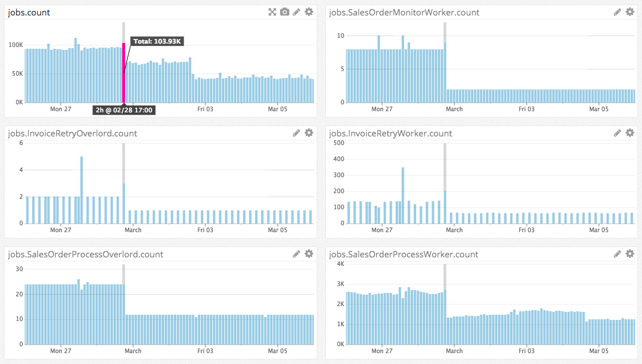Click 'Mar 05' axis label in jobs.SalesOrderProcessWorker.count
The height and width of the screenshot is (364, 642).
point(598,351)
